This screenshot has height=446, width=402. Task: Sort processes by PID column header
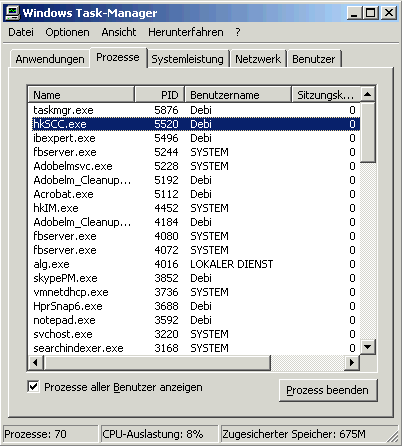[x=159, y=95]
